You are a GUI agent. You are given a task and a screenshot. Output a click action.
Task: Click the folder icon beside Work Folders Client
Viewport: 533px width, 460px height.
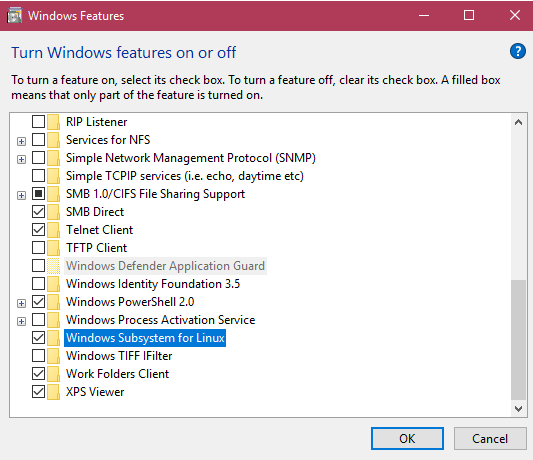(x=53, y=374)
